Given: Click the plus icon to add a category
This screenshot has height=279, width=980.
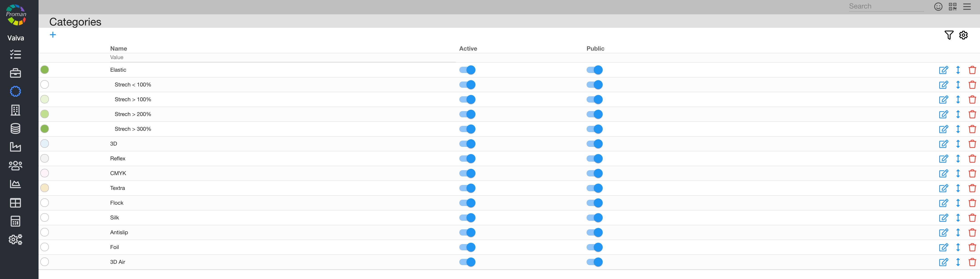Looking at the screenshot, I should tap(53, 35).
